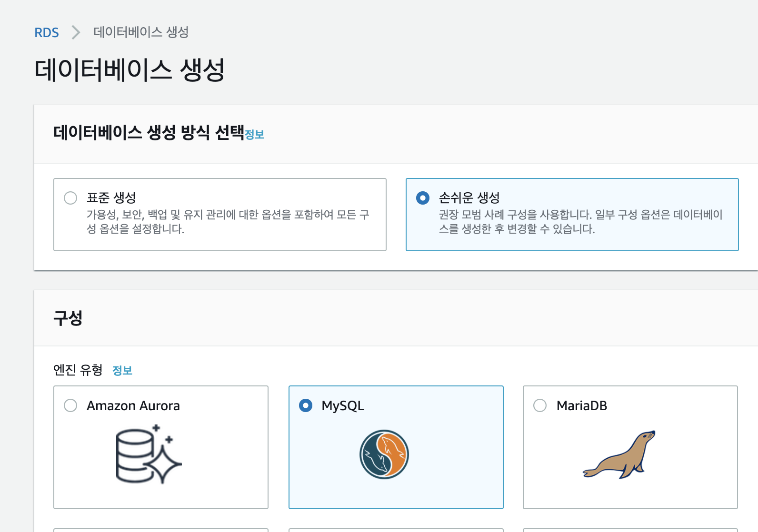758x532 pixels.
Task: Click the Amazon Aurora label text
Action: point(133,405)
